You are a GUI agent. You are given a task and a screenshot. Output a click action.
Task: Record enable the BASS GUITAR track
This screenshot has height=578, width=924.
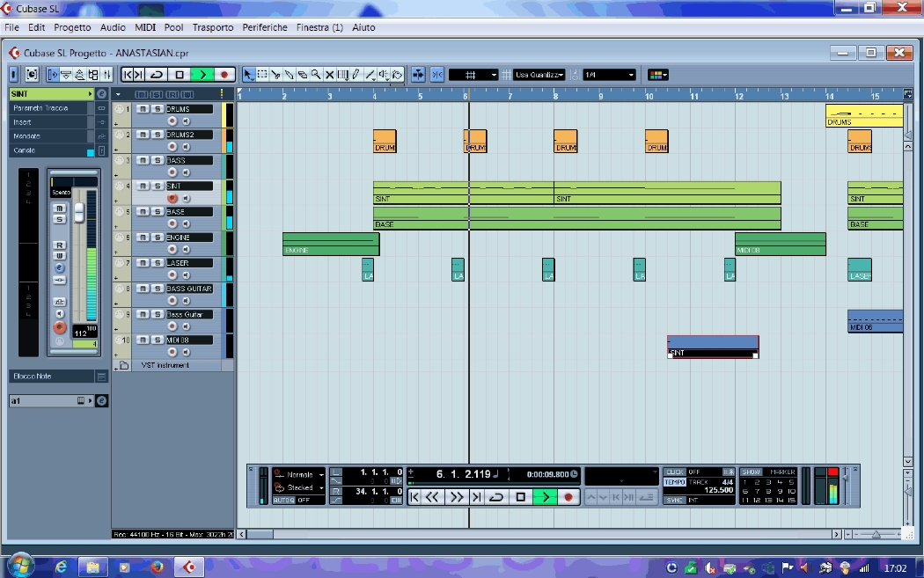click(172, 301)
